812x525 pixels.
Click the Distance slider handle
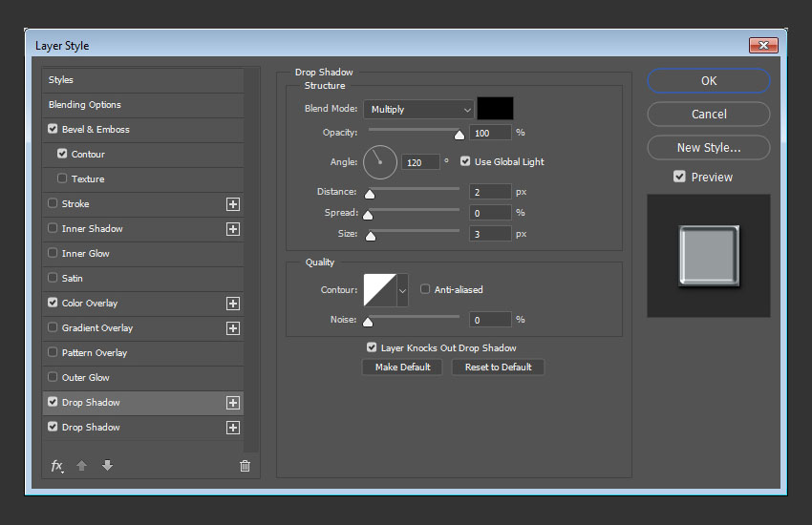(x=370, y=194)
